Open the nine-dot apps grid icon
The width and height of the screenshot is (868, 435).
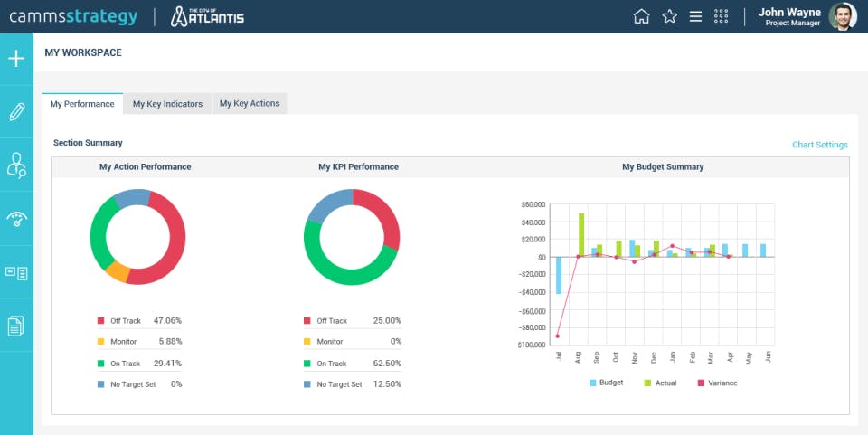tap(722, 16)
